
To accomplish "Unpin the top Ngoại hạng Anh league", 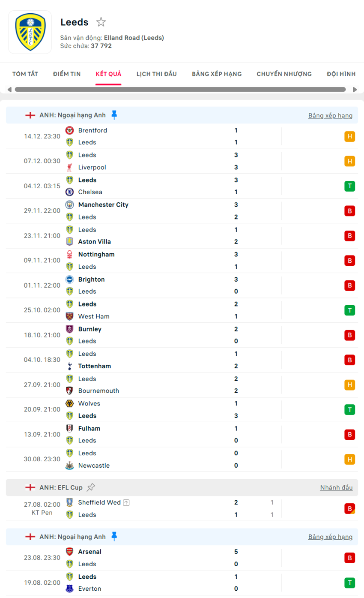I will 114,115.
